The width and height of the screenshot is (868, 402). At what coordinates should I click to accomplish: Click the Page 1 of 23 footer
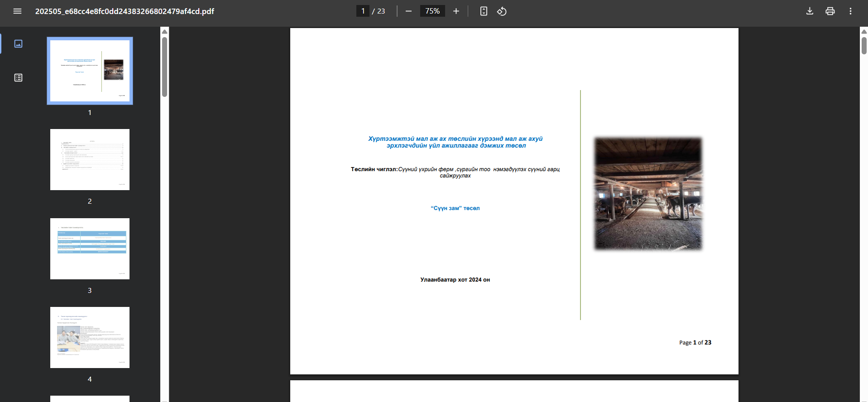click(x=695, y=343)
